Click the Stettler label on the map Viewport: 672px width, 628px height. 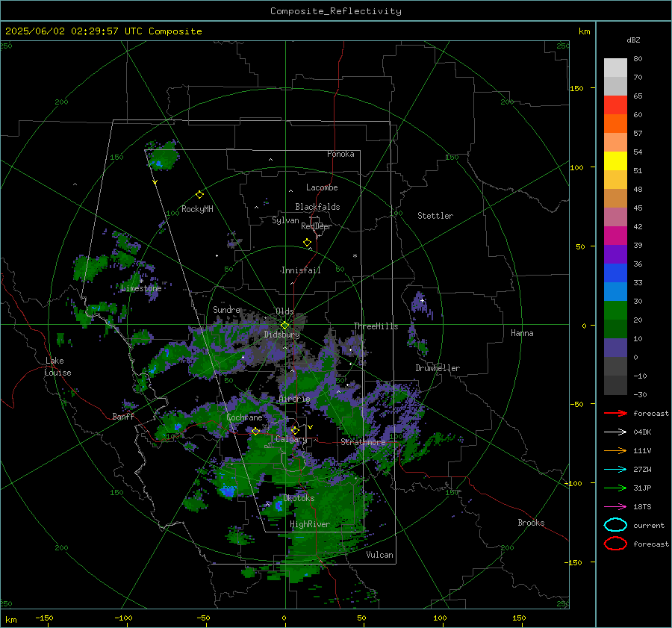coord(435,216)
